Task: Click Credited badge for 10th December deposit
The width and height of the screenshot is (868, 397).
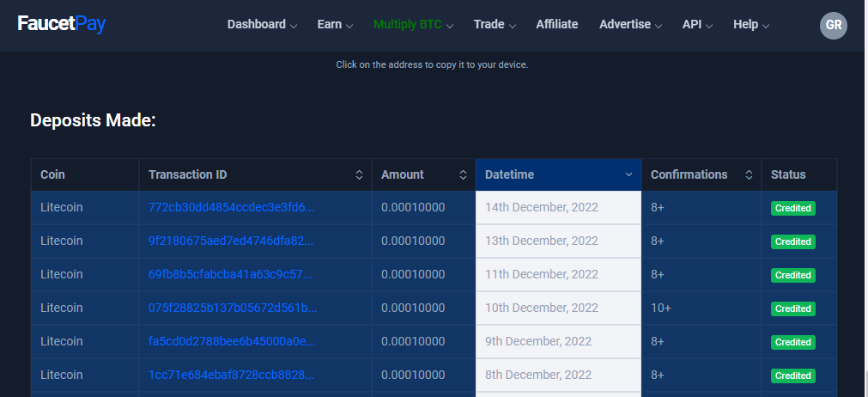Action: tap(792, 309)
